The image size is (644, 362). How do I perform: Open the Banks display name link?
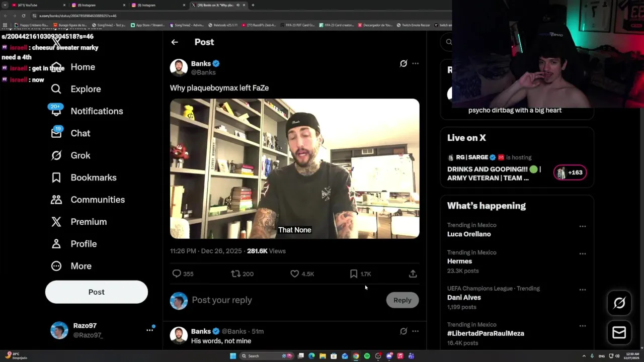point(201,63)
